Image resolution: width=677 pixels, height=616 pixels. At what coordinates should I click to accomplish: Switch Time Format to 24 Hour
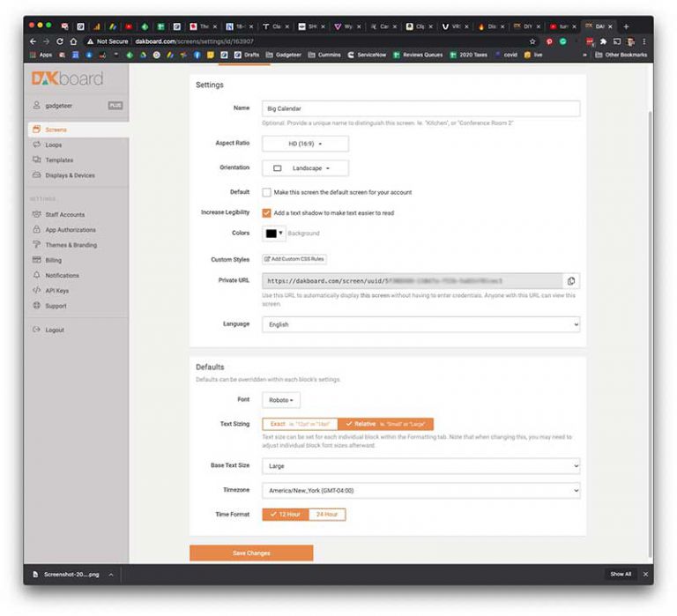point(326,515)
